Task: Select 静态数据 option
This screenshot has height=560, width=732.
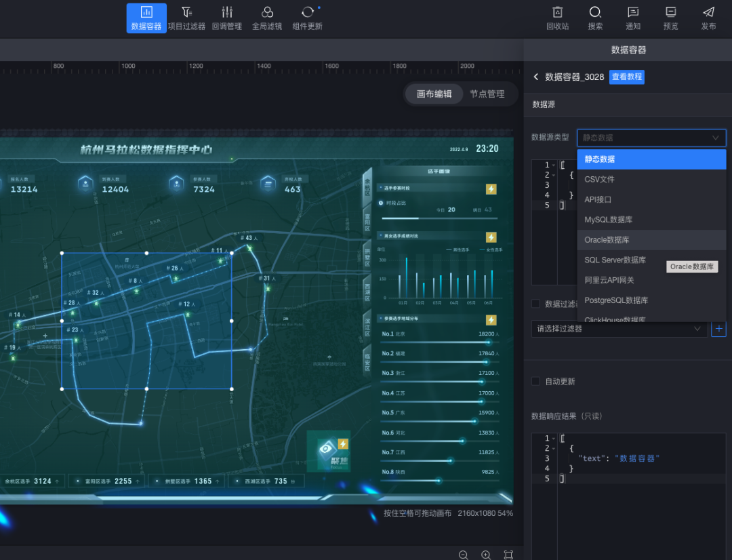Action: click(x=651, y=159)
